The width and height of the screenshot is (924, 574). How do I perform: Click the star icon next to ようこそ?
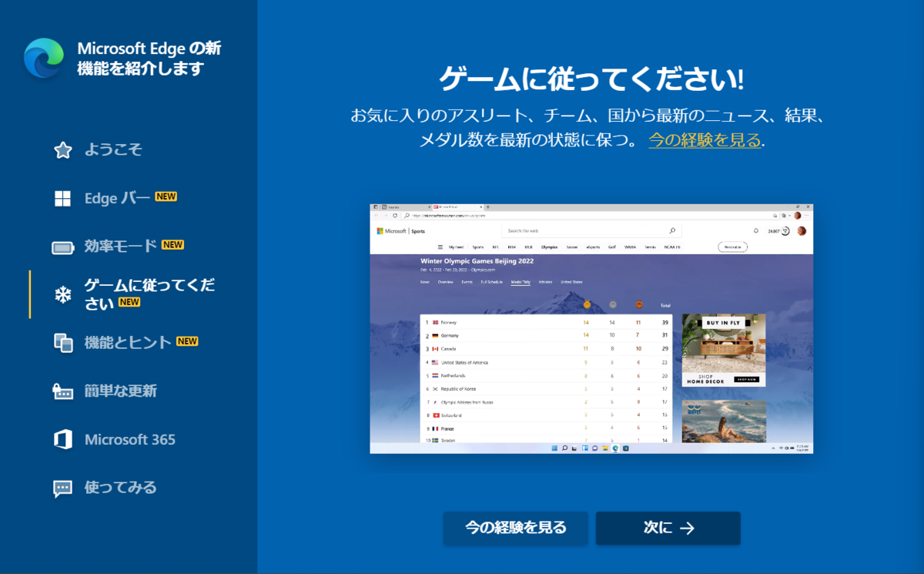62,150
